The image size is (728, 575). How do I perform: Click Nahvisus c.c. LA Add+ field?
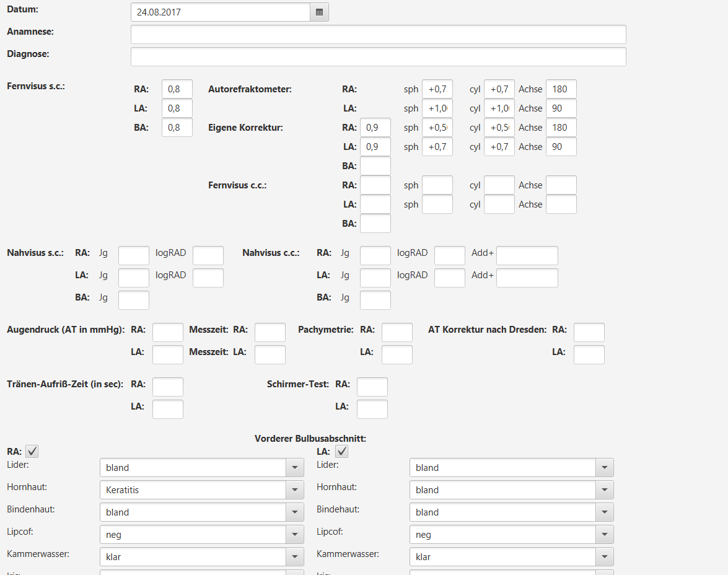click(527, 278)
